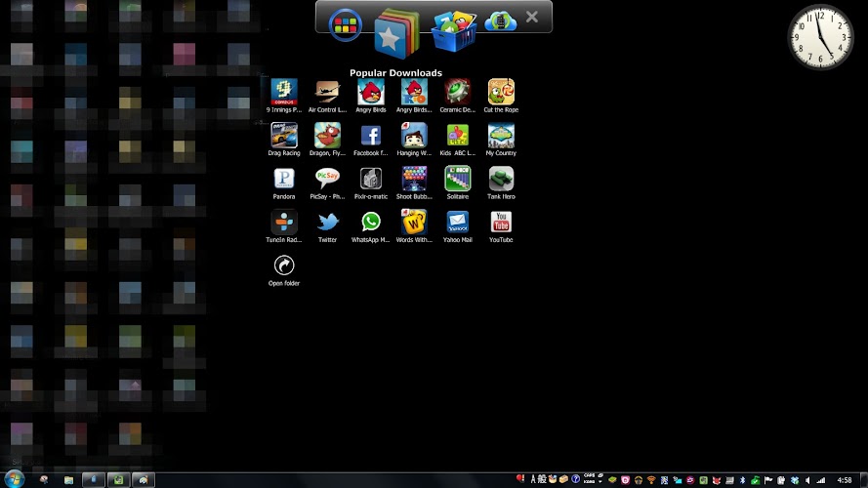This screenshot has width=868, height=488.
Task: Open the Windows Start menu
Action: point(14,479)
